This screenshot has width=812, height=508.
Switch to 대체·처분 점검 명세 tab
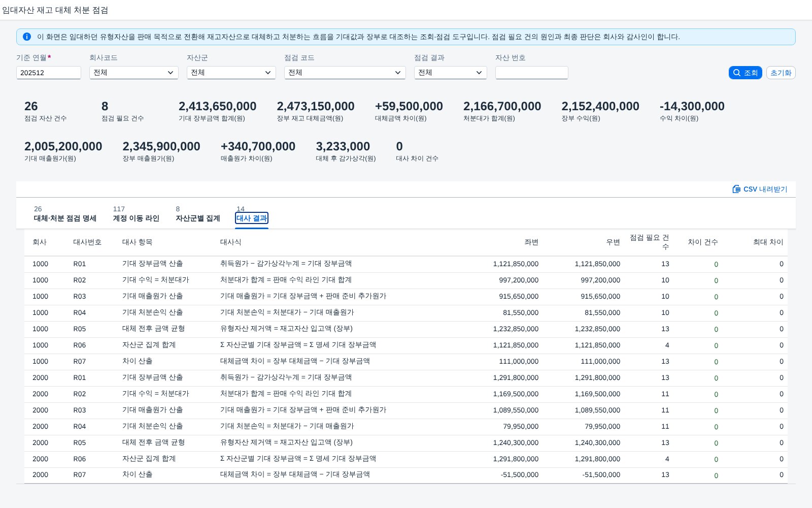[65, 218]
